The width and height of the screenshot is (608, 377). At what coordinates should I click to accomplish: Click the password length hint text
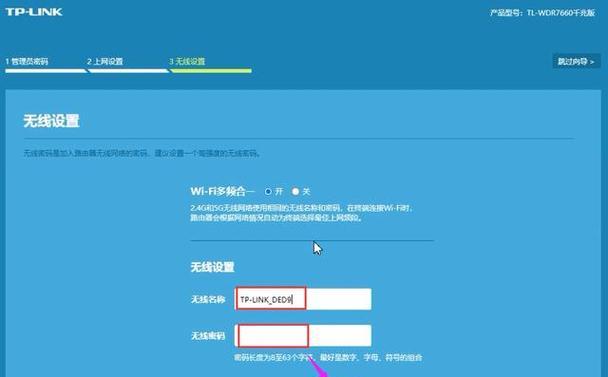(328, 357)
